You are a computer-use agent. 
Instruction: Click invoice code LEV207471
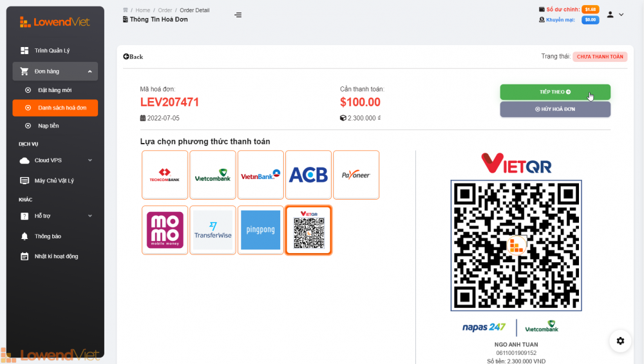tap(169, 102)
